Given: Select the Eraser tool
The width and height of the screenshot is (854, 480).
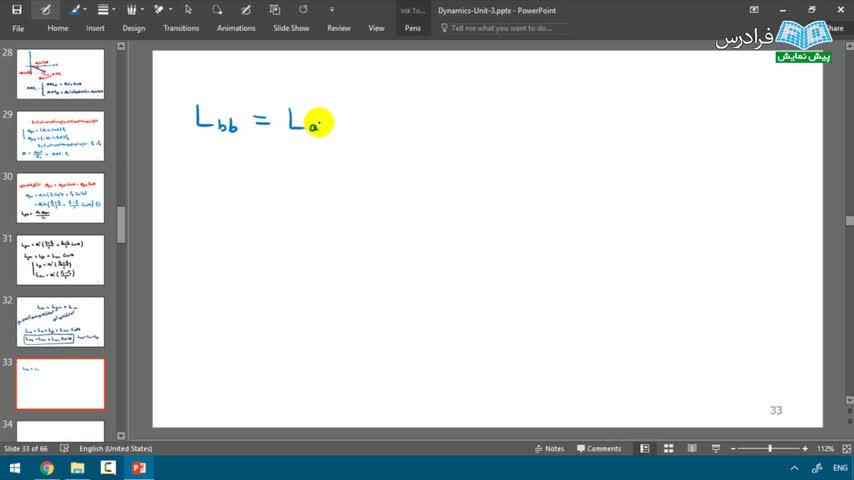Looking at the screenshot, I should 160,10.
